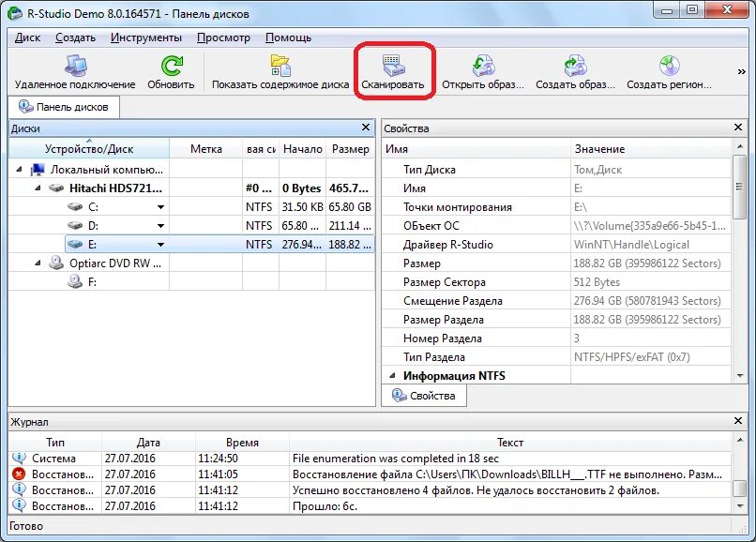This screenshot has height=542, width=756.
Task: Click the red error icon in the journal row
Action: [19, 474]
